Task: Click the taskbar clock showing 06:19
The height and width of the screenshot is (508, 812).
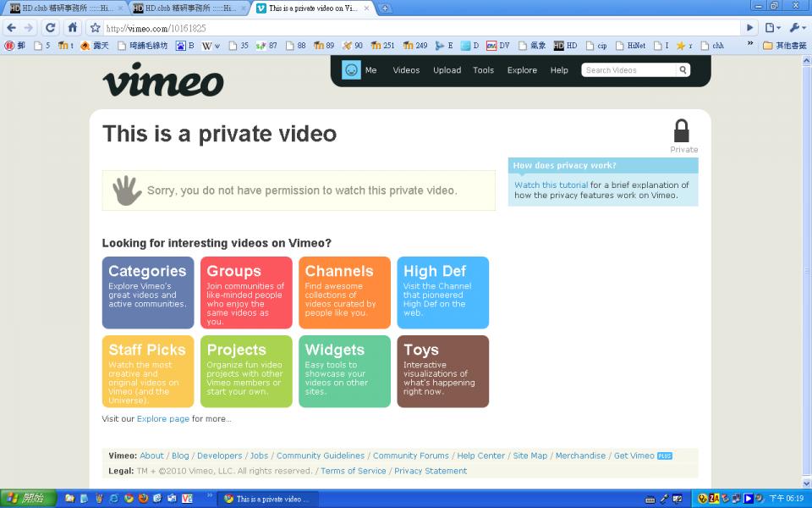Action: [x=786, y=499]
